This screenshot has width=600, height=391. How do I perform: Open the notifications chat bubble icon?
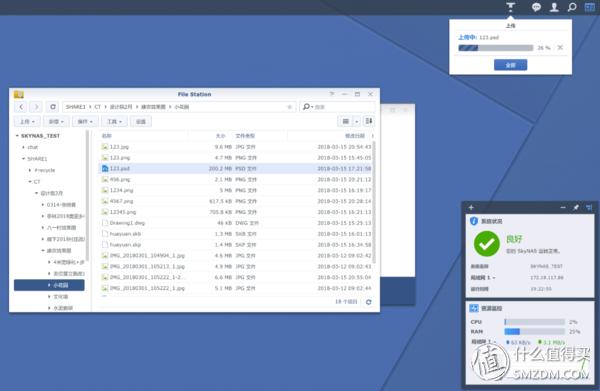pos(536,7)
